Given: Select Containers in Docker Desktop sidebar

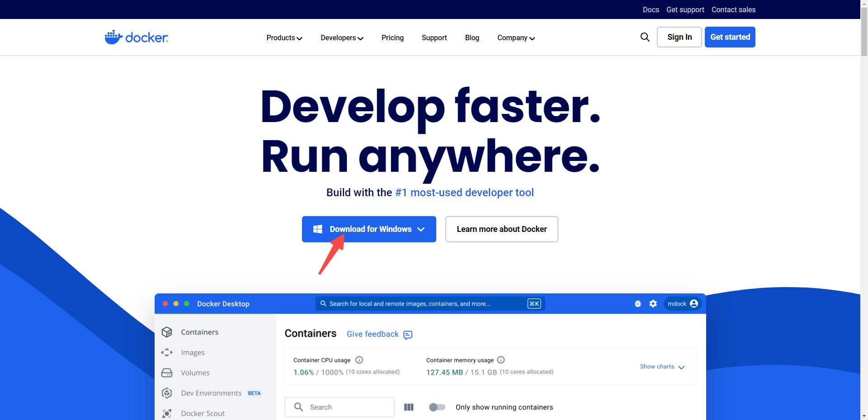Looking at the screenshot, I should point(199,332).
